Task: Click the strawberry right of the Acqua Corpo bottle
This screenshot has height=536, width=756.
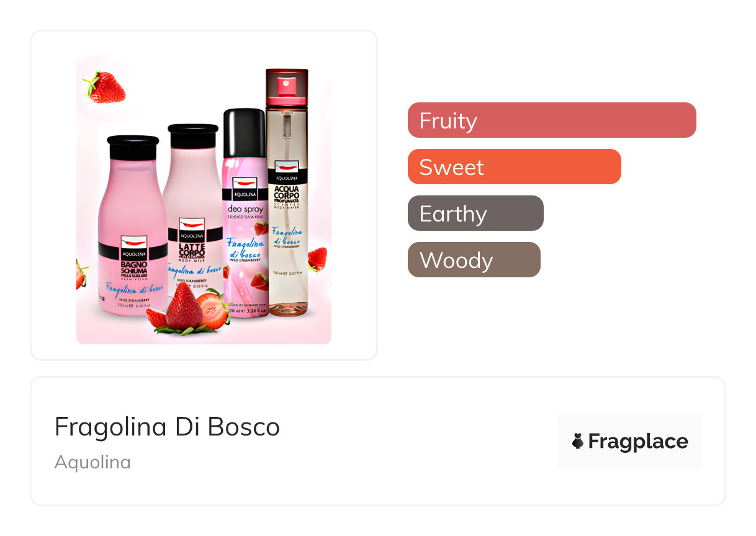Action: 317,258
